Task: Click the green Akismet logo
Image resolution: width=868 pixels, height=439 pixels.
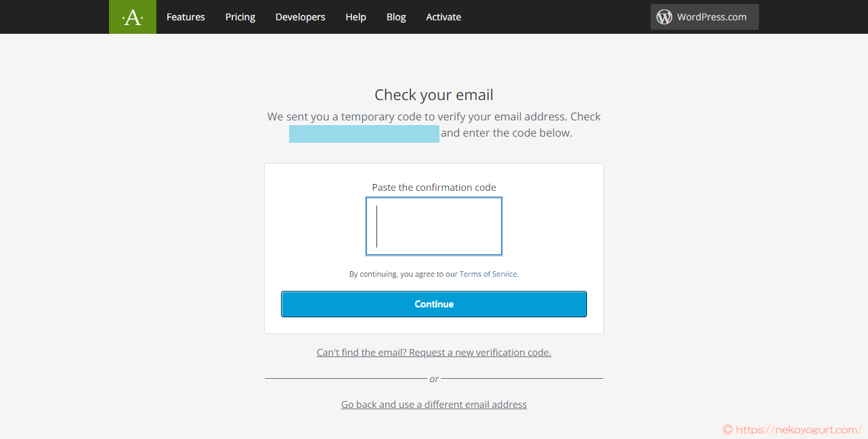Action: [x=133, y=17]
